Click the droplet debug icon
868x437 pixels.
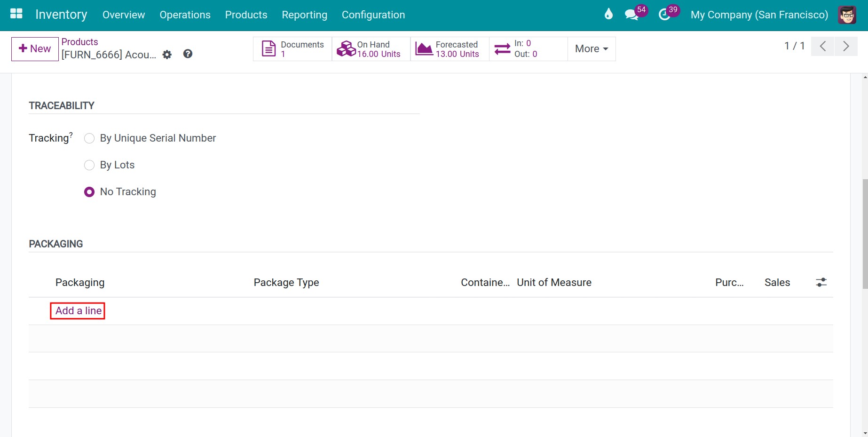click(x=608, y=14)
